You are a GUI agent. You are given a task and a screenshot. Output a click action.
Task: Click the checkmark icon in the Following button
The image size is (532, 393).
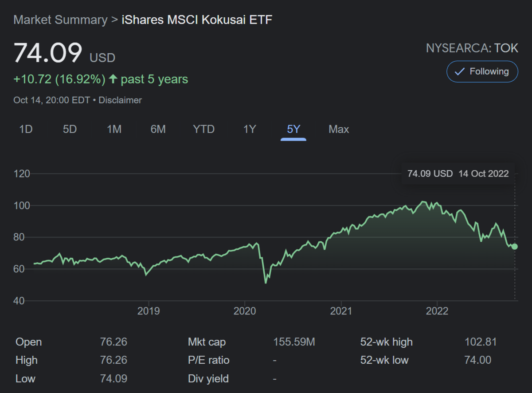point(460,71)
